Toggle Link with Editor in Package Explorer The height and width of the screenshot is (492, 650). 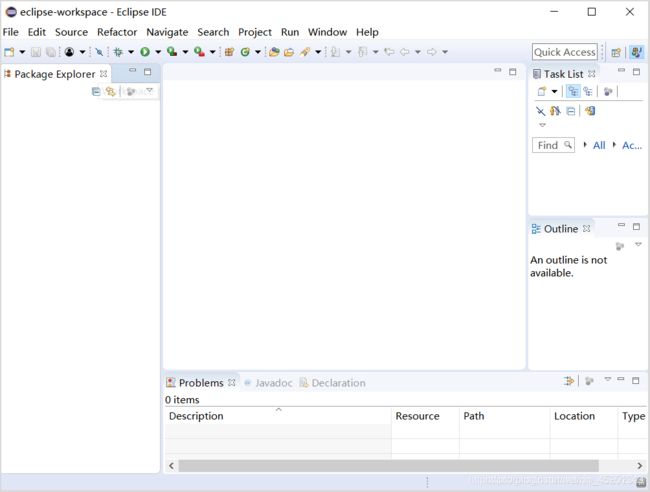110,92
